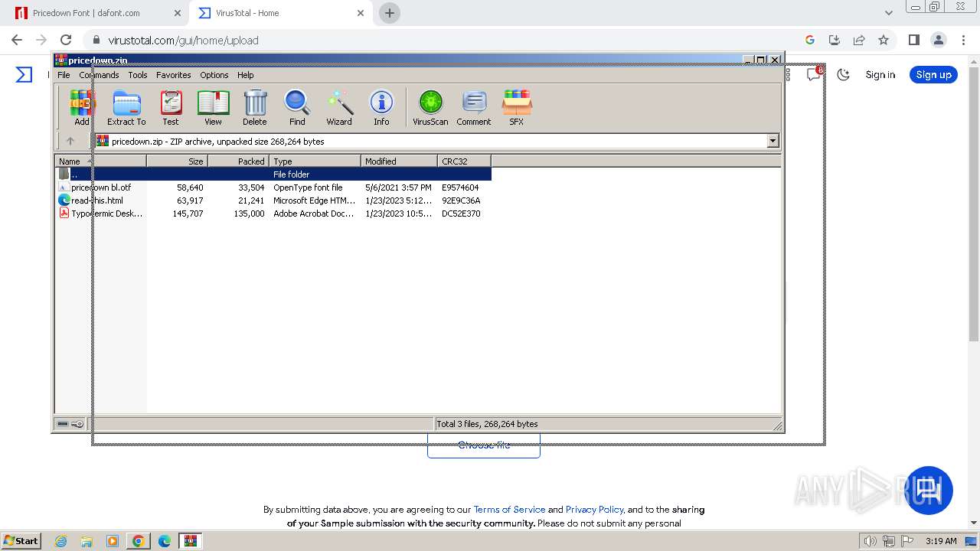Open Tools menu
Screen dimensions: 980x551
click(138, 75)
